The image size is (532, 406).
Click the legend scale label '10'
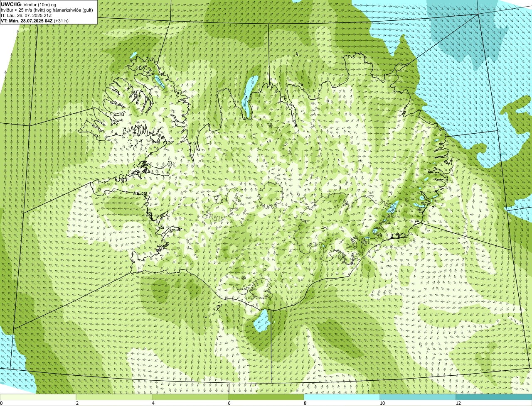coord(382,403)
